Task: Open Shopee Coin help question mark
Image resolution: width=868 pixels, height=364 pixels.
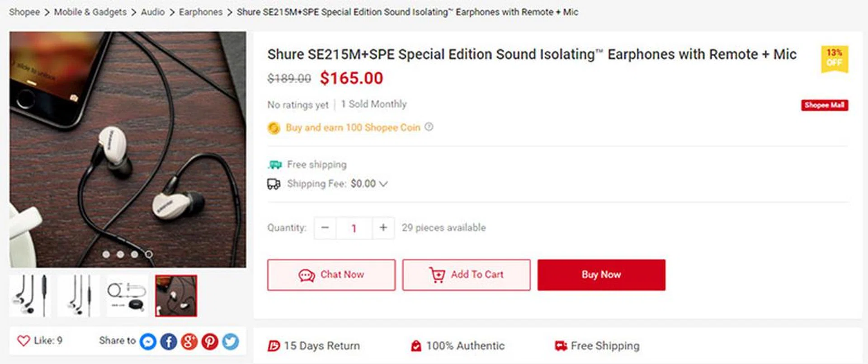Action: pyautogui.click(x=429, y=127)
